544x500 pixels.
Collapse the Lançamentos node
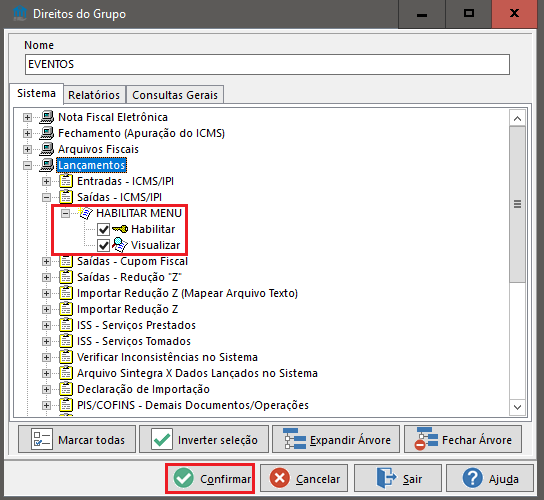27,165
